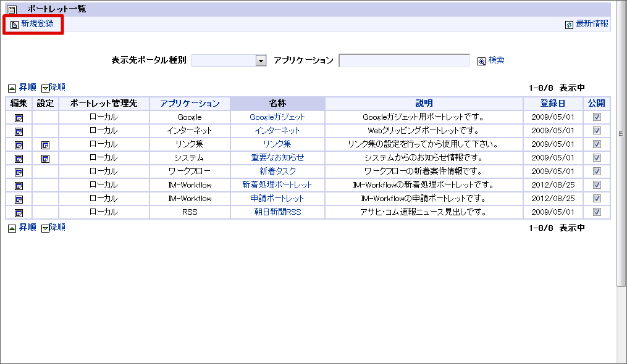Click 新規登録 link
627x364 pixels.
point(37,24)
